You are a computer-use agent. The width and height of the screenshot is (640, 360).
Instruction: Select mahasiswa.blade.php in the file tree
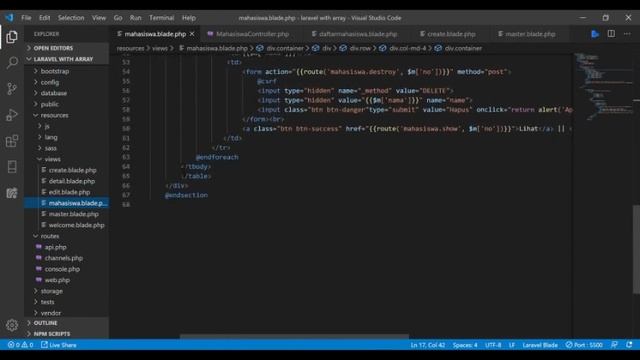coord(67,203)
